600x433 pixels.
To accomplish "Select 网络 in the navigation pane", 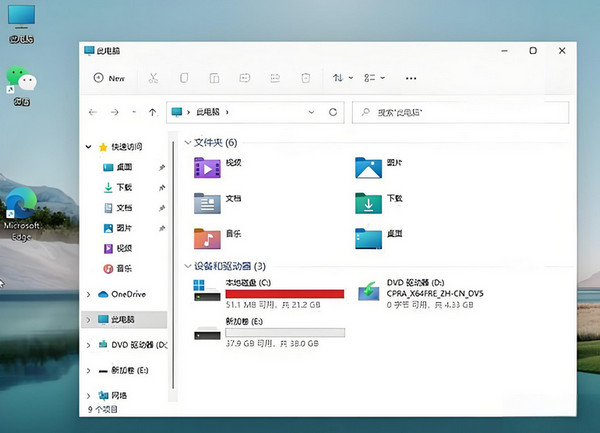I will (119, 396).
